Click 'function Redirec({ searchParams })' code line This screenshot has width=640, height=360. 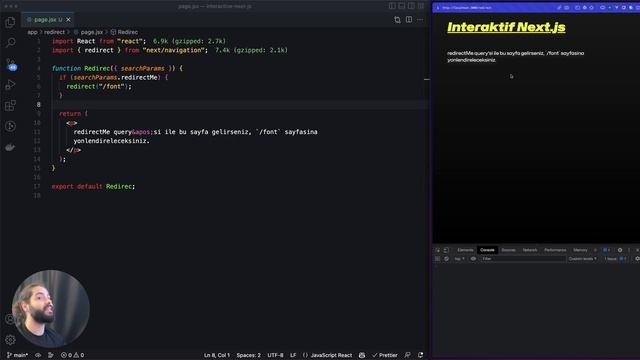pos(117,68)
